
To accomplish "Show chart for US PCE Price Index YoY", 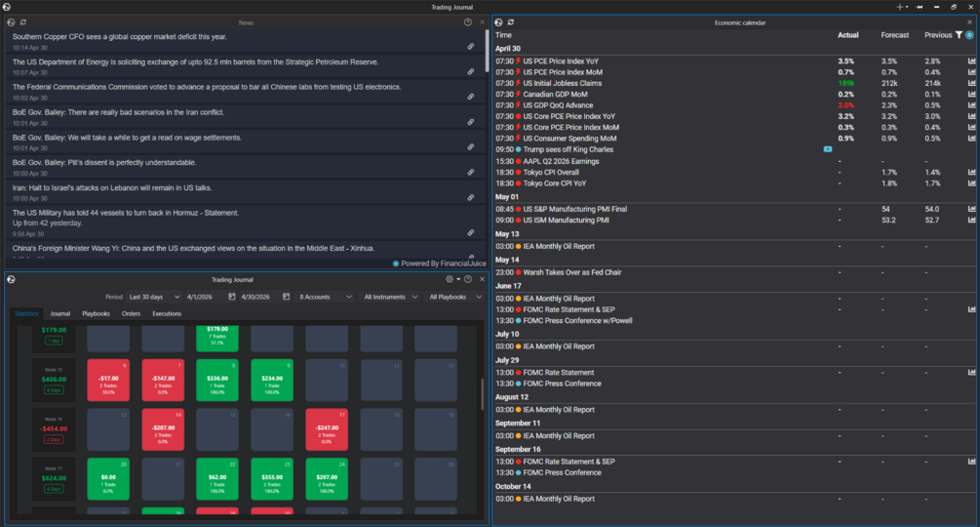I will point(972,61).
